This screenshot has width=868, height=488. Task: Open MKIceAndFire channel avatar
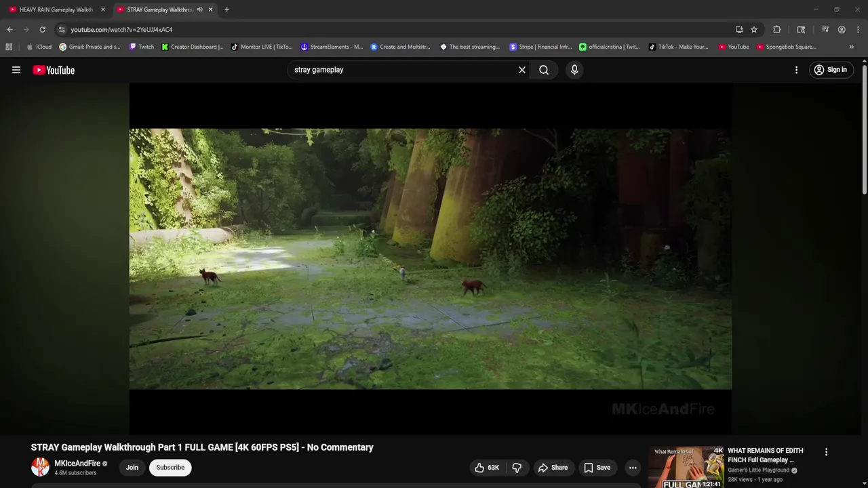(40, 467)
